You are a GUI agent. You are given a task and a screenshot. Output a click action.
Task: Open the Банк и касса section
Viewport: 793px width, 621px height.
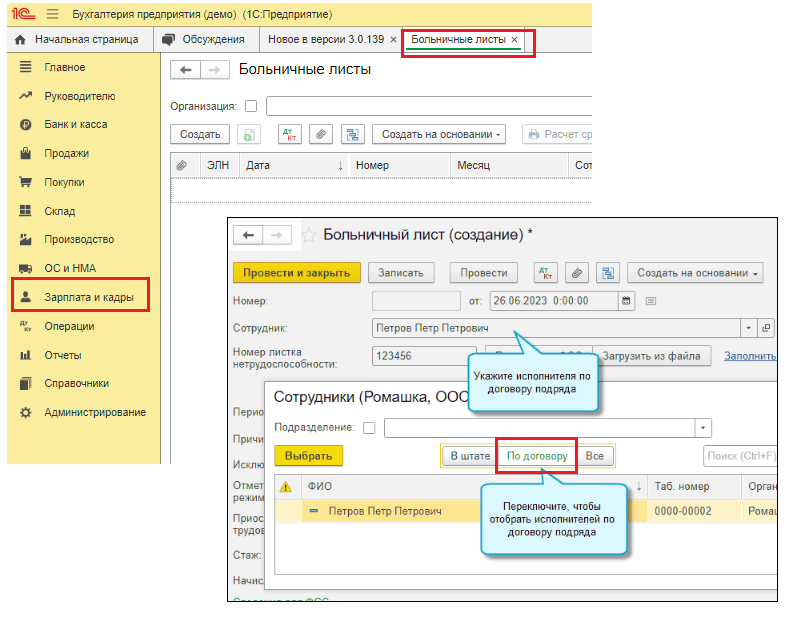coord(75,124)
